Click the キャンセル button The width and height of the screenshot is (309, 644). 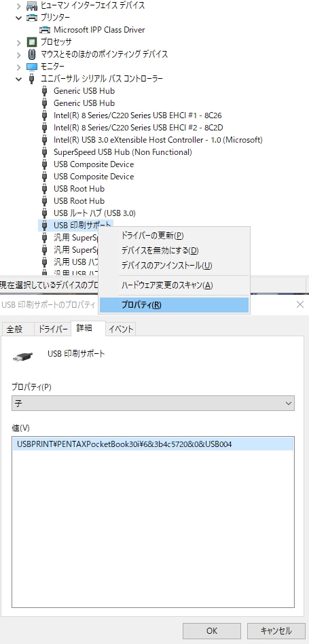click(276, 631)
